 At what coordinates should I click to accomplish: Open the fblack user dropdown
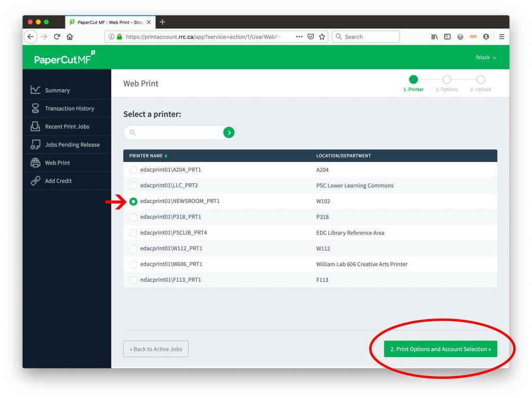point(486,58)
